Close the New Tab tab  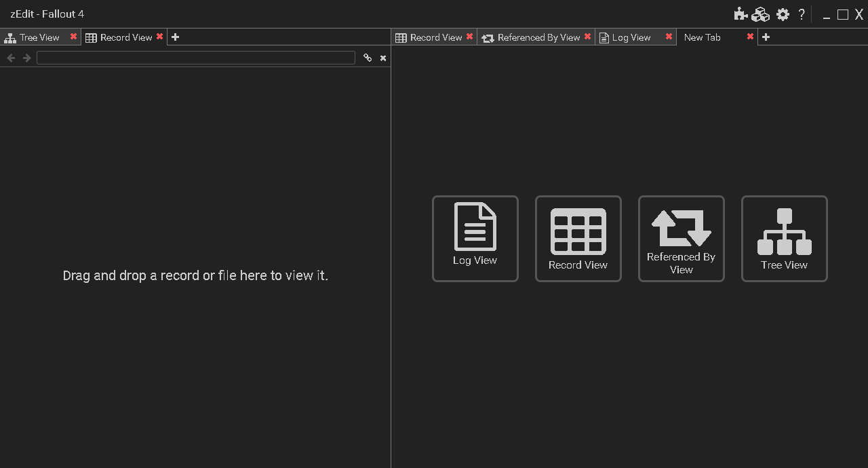(750, 37)
